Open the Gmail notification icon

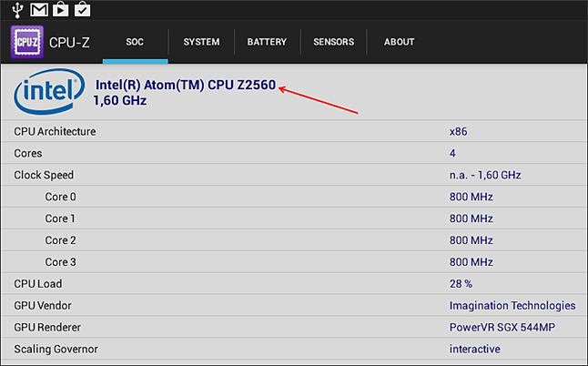click(39, 10)
